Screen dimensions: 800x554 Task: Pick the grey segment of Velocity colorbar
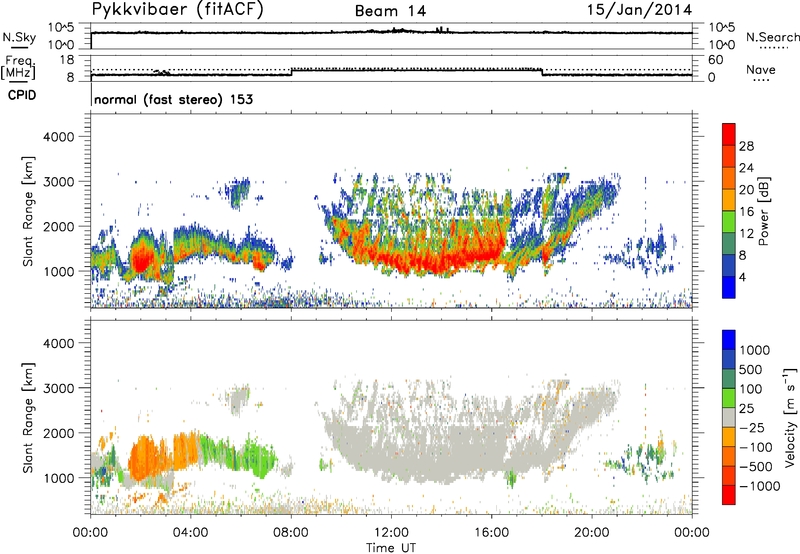729,417
